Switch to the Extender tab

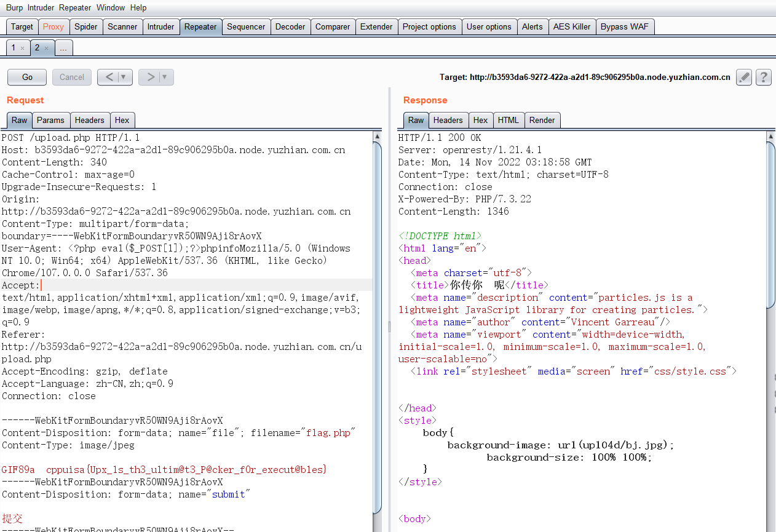click(x=376, y=26)
